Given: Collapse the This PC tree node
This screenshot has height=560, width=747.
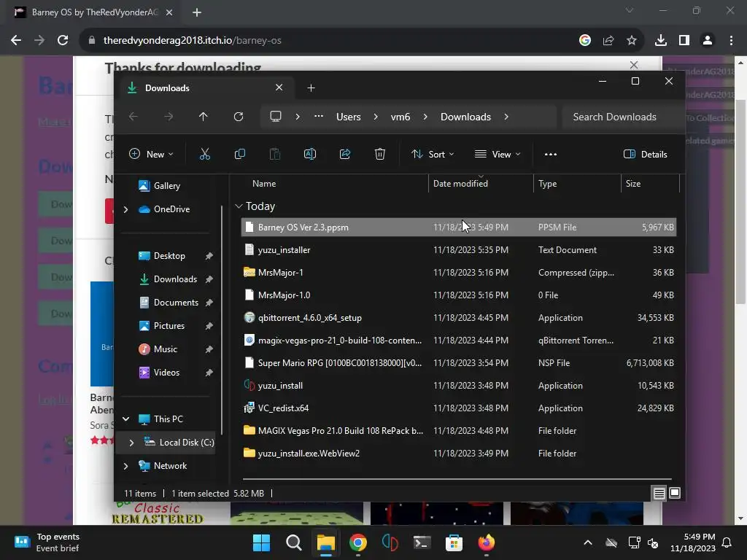Looking at the screenshot, I should click(125, 419).
